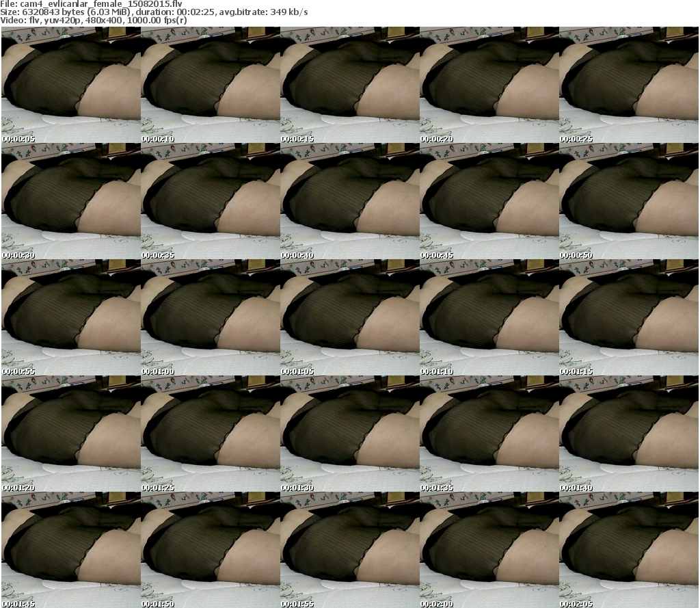Select the thumbnail frame stamped 00:00:05
The width and height of the screenshot is (700, 608).
tap(71, 85)
